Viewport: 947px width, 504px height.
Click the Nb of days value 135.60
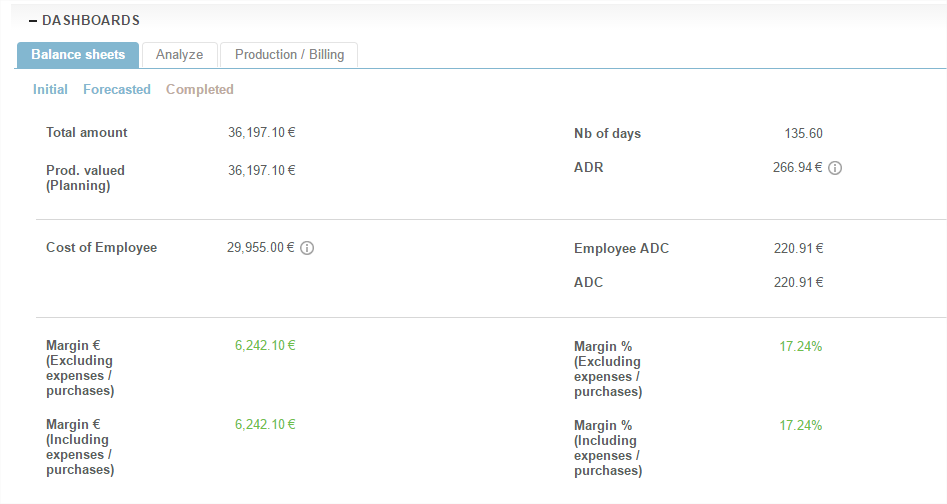tap(803, 134)
